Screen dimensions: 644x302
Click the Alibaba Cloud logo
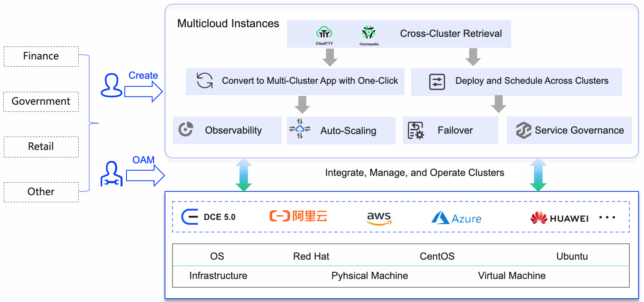pyautogui.click(x=298, y=217)
